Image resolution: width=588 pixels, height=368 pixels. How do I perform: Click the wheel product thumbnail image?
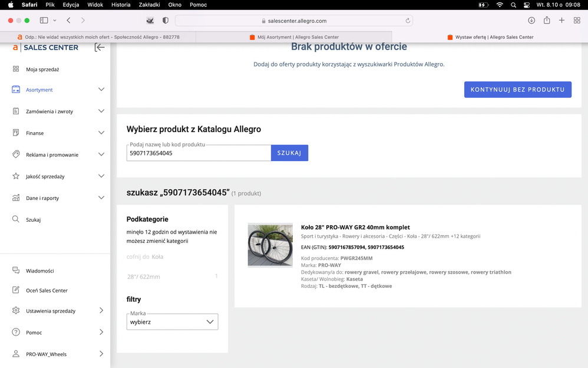[x=270, y=245]
